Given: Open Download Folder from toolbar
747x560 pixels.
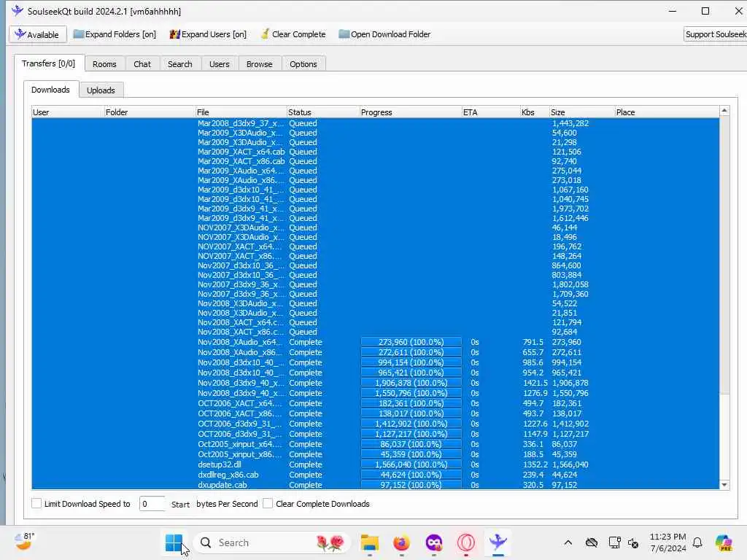Looking at the screenshot, I should pyautogui.click(x=384, y=34).
